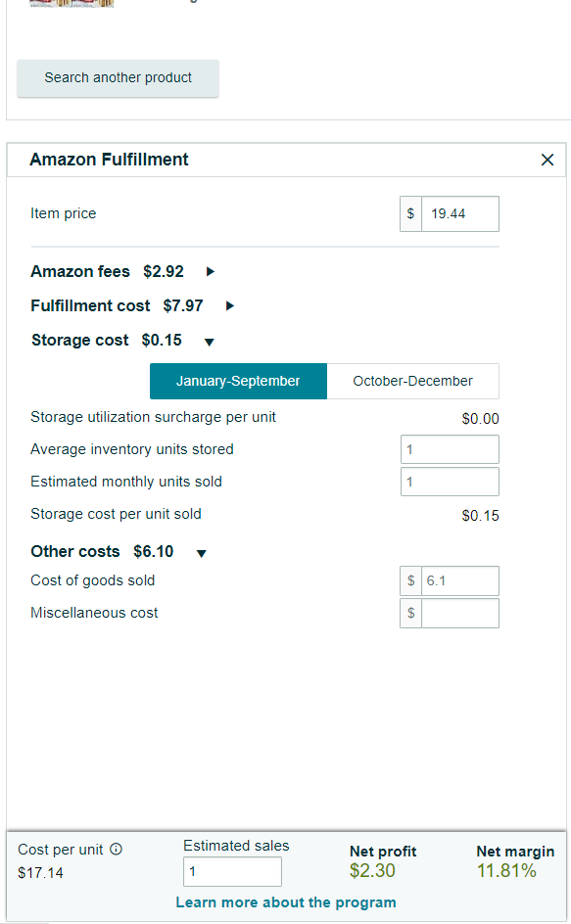Close the Amazon Fulfillment panel

pyautogui.click(x=547, y=160)
